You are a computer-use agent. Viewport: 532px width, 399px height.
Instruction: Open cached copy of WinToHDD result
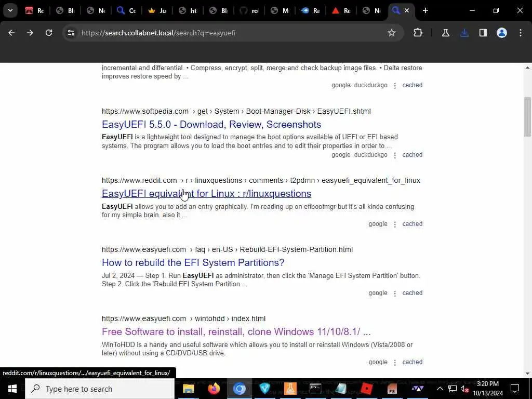(x=412, y=362)
